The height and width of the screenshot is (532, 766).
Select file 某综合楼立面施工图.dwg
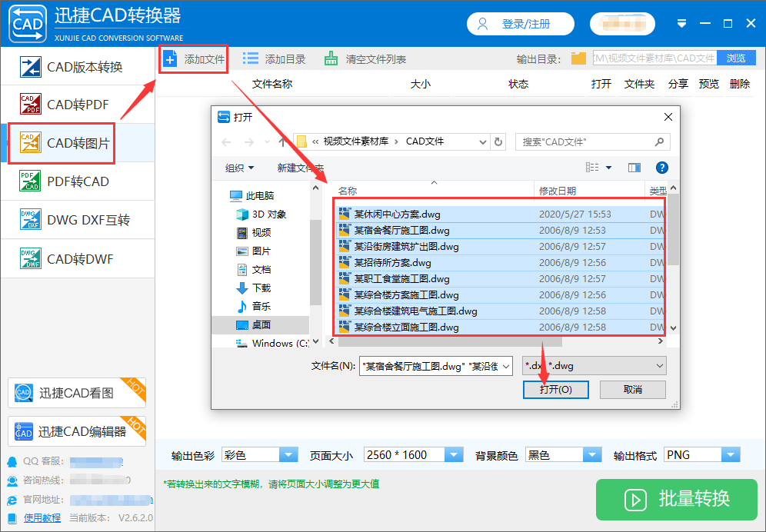point(500,327)
